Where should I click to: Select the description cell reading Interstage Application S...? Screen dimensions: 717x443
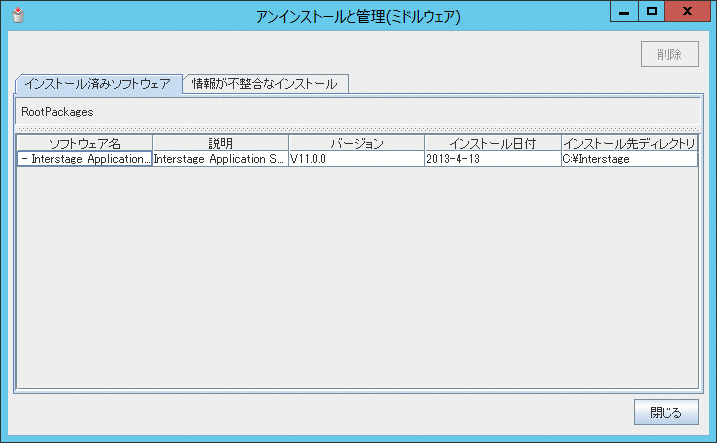tap(220, 159)
